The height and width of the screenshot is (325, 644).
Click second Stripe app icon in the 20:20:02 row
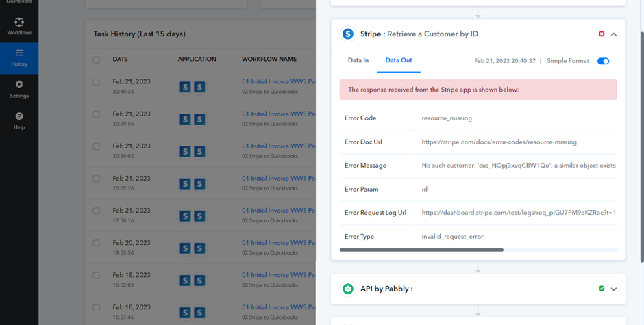199,151
